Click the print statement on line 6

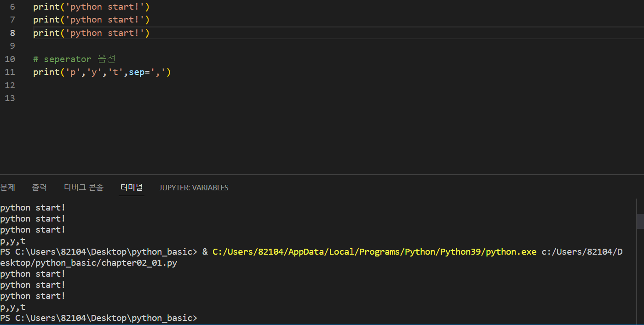(x=91, y=7)
